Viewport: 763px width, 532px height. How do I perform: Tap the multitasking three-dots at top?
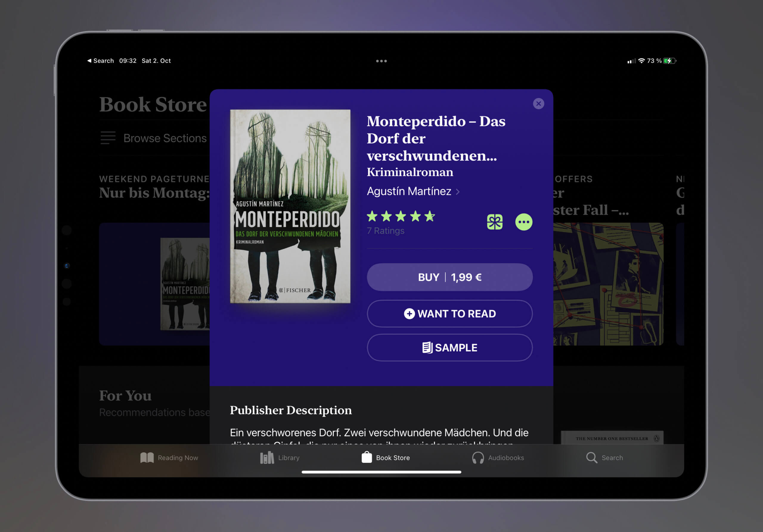tap(381, 61)
